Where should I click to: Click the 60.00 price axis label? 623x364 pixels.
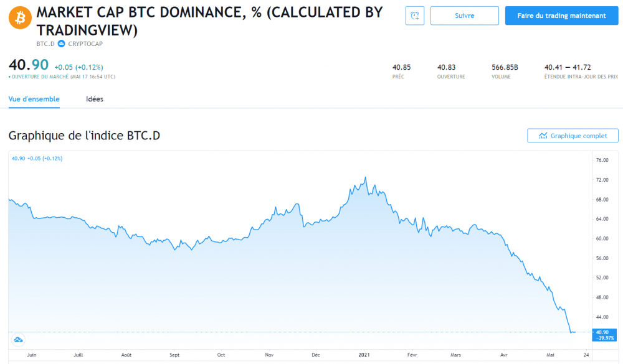click(x=602, y=238)
